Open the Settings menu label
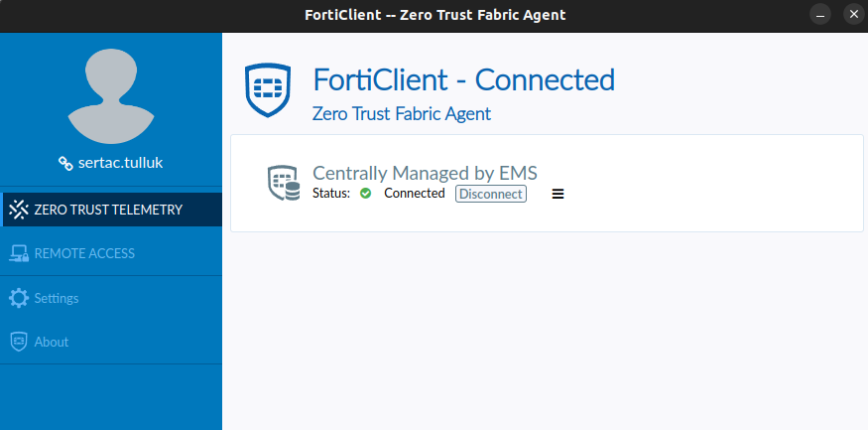This screenshot has width=868, height=430. 57,298
